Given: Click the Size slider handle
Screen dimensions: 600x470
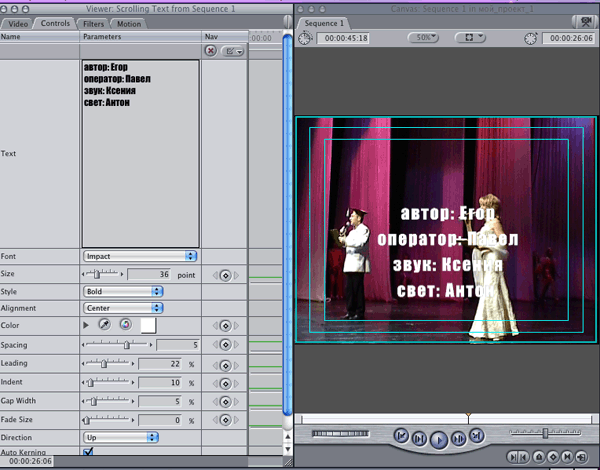Looking at the screenshot, I should pos(96,274).
